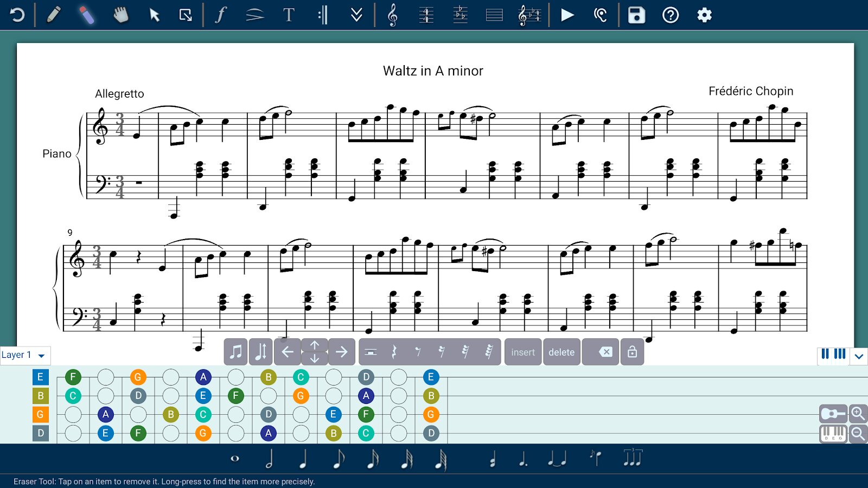Tap the note with up-down arrows button
The width and height of the screenshot is (868, 488).
click(x=260, y=352)
